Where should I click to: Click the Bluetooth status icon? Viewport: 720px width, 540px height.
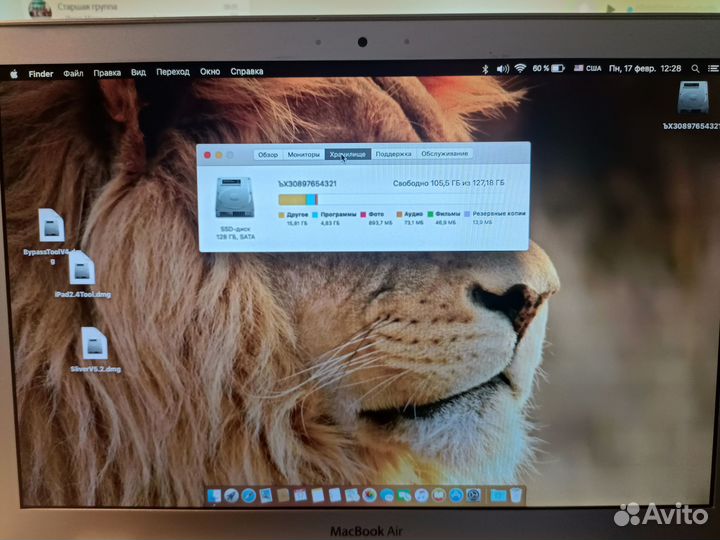click(x=485, y=69)
